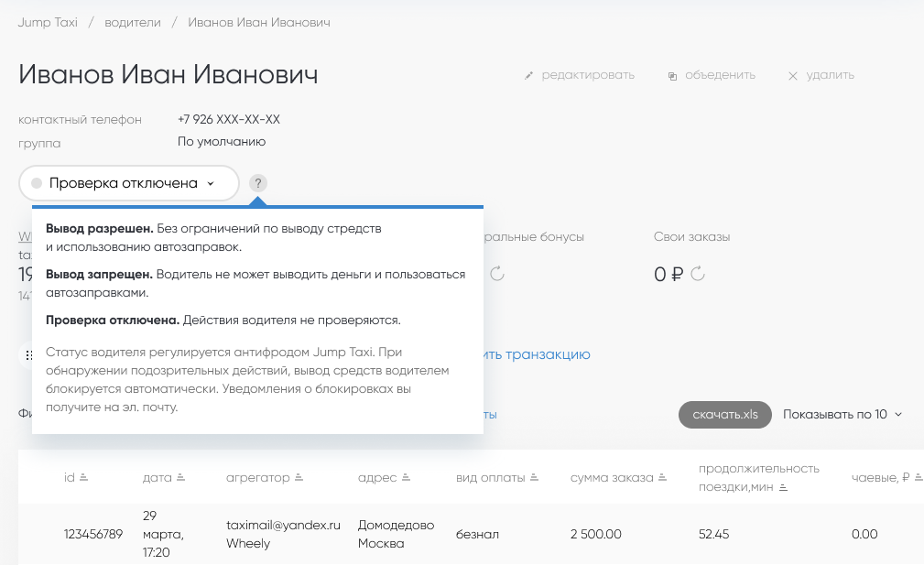Refresh the Свои заказы balance
The height and width of the screenshot is (565, 924).
click(x=698, y=274)
